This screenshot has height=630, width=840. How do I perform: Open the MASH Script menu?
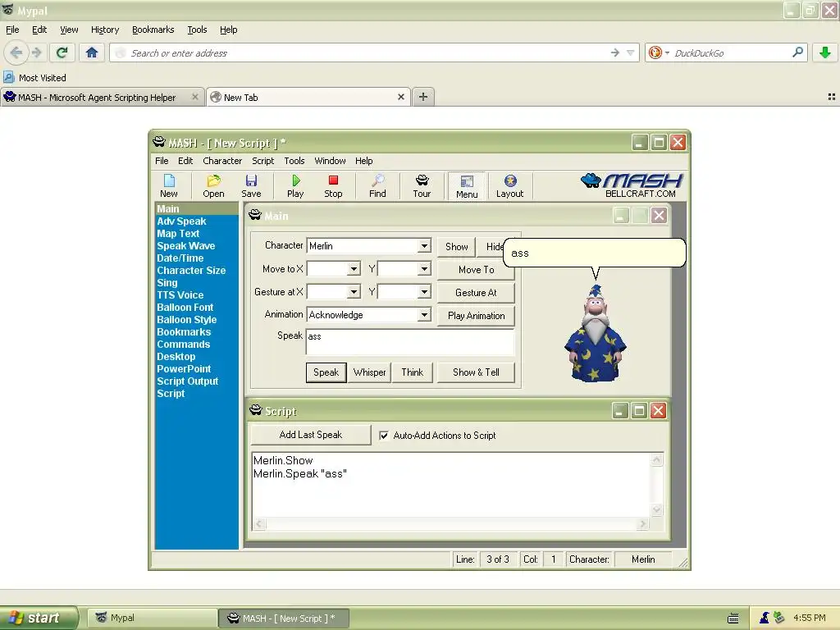pyautogui.click(x=263, y=161)
